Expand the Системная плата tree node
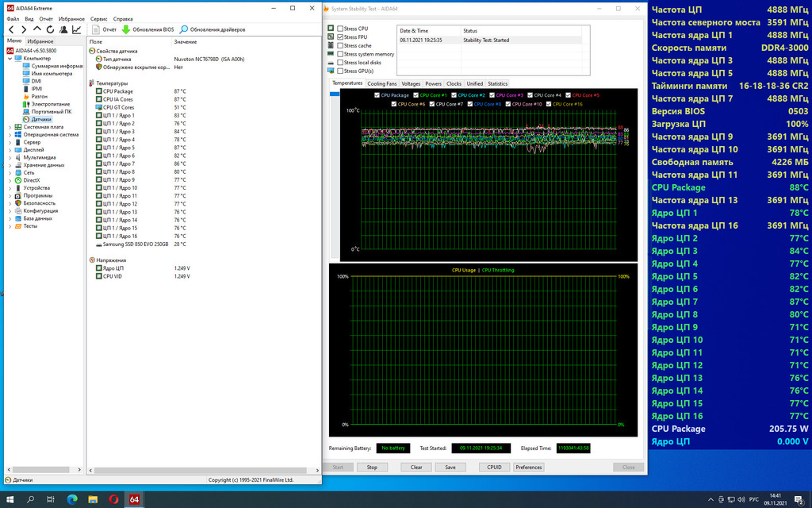Viewport: 812px width, 508px height. tap(10, 127)
